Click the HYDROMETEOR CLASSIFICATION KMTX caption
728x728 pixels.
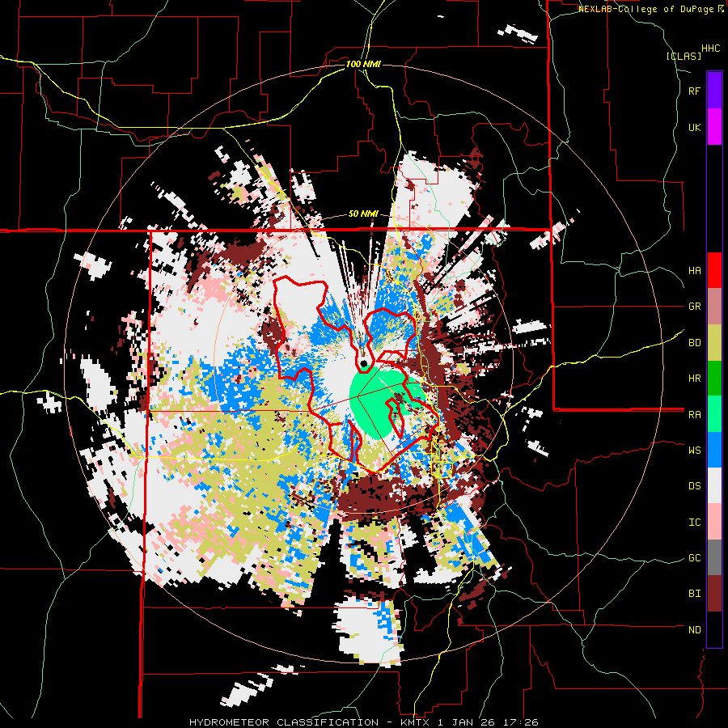363,722
